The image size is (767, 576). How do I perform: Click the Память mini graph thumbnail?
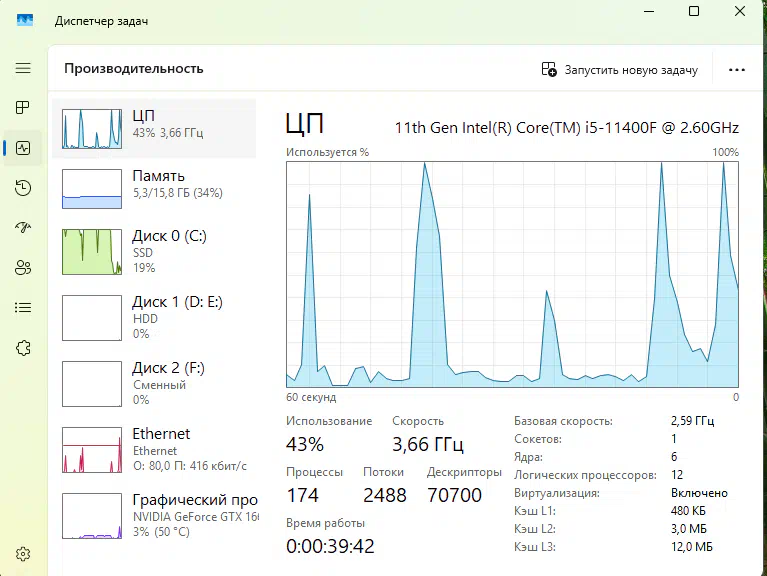click(x=92, y=189)
